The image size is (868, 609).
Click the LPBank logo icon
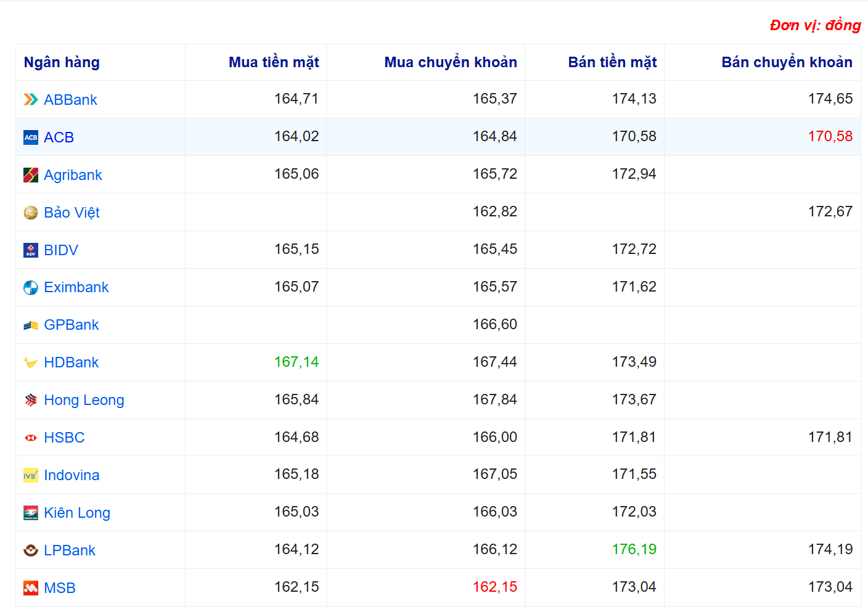pos(31,550)
